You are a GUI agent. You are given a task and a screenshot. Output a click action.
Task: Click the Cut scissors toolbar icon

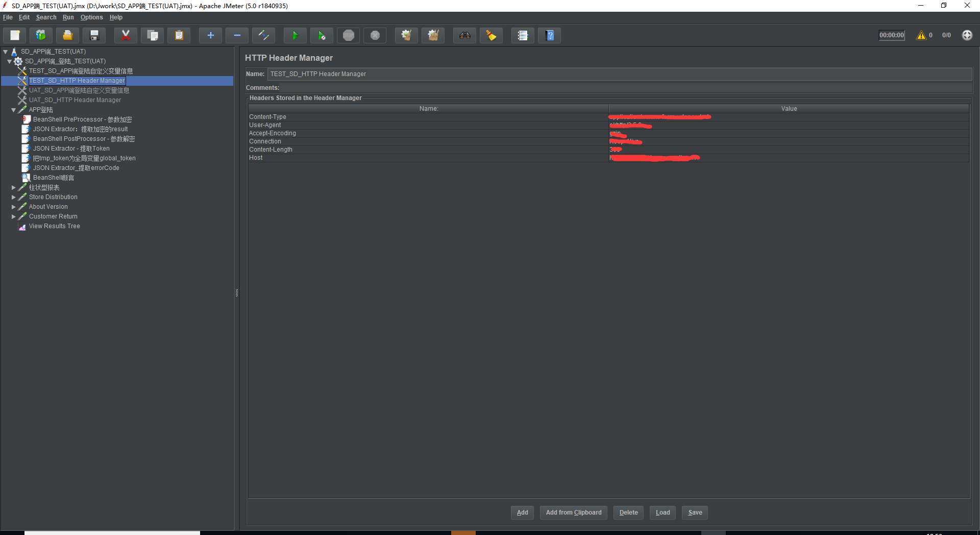click(x=126, y=35)
